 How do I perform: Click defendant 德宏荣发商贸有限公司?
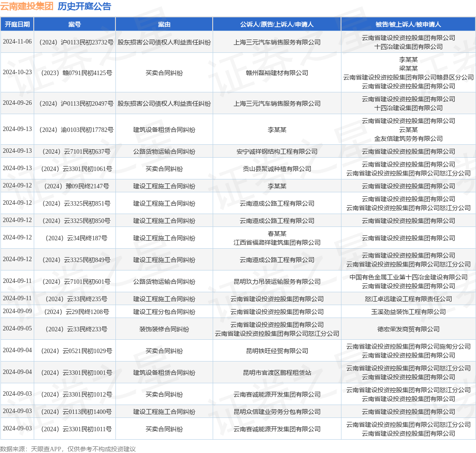point(409,329)
